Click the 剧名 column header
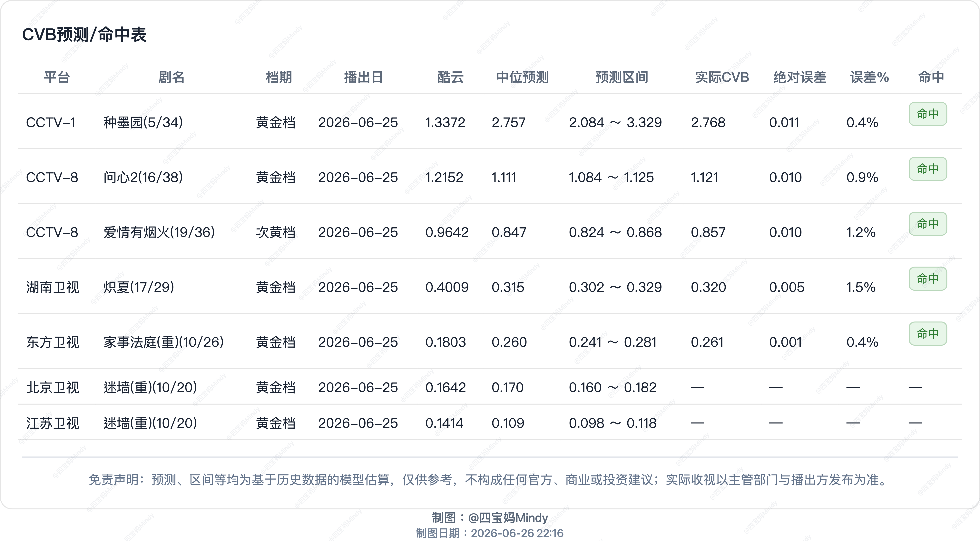The width and height of the screenshot is (980, 541). pyautogui.click(x=171, y=77)
